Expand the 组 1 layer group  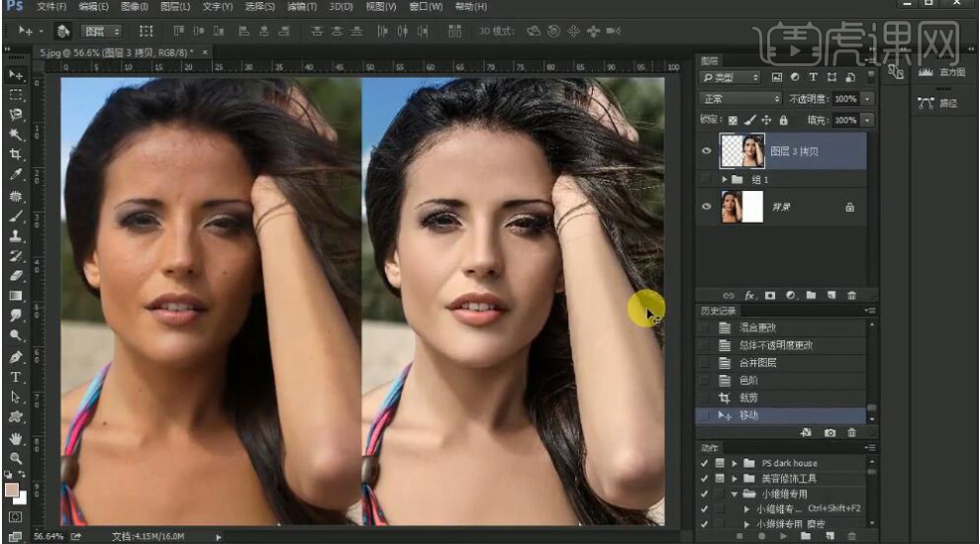click(725, 180)
